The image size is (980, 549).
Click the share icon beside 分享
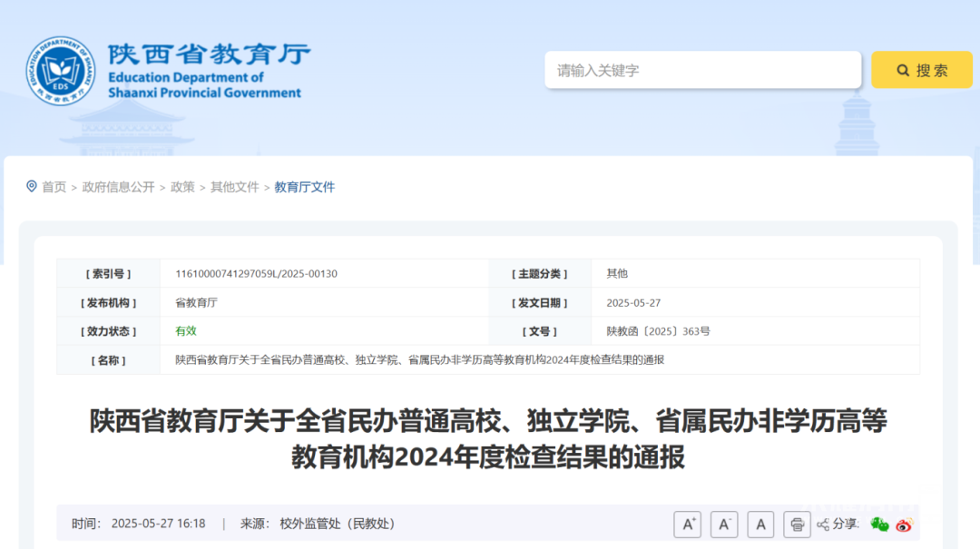pos(823,524)
